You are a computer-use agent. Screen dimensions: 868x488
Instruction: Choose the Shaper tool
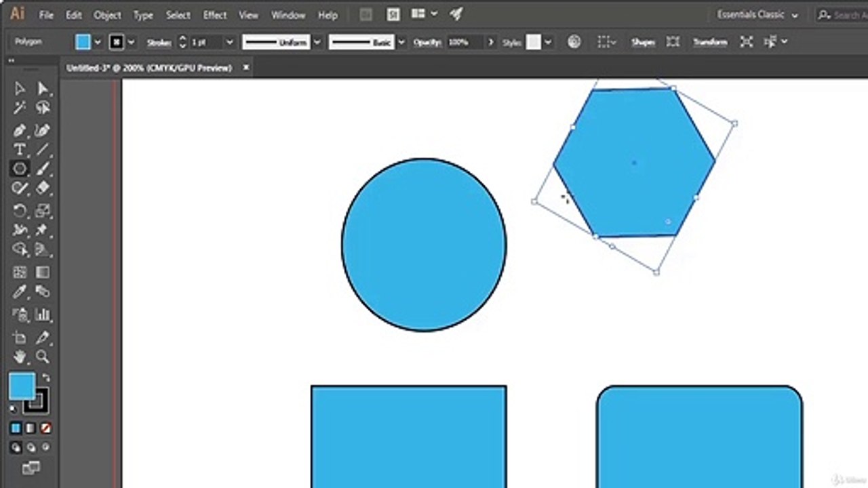(x=20, y=188)
